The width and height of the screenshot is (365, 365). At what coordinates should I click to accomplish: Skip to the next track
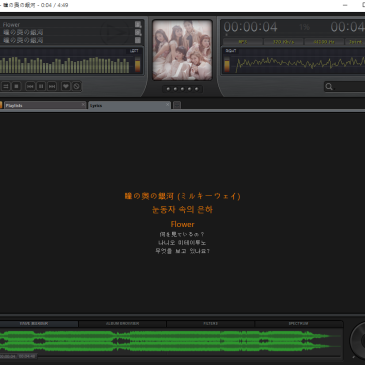click(52, 86)
